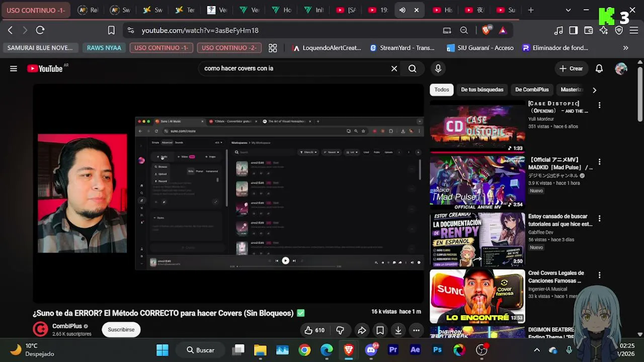Show hidden system tray icons chevron
Viewport: 644px width, 362px height.
(537, 350)
